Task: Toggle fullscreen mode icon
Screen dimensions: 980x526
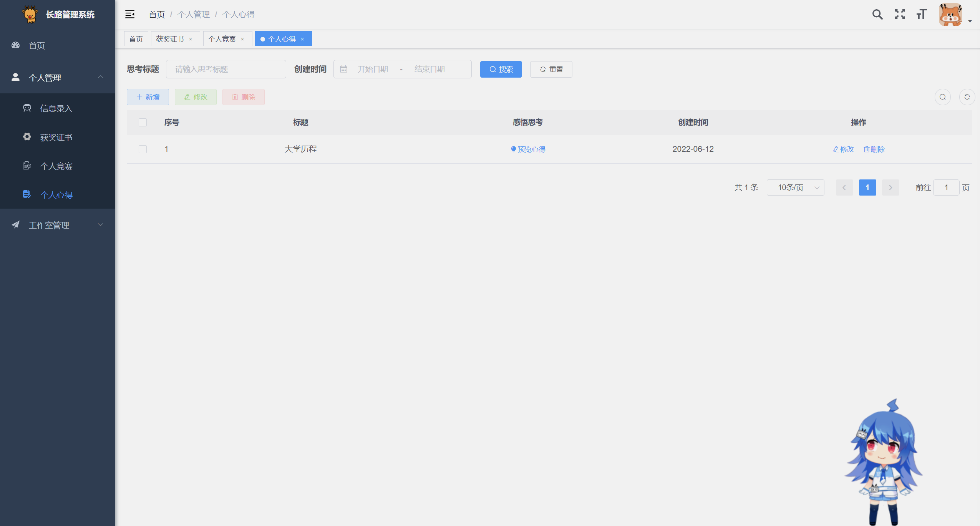Action: point(900,15)
